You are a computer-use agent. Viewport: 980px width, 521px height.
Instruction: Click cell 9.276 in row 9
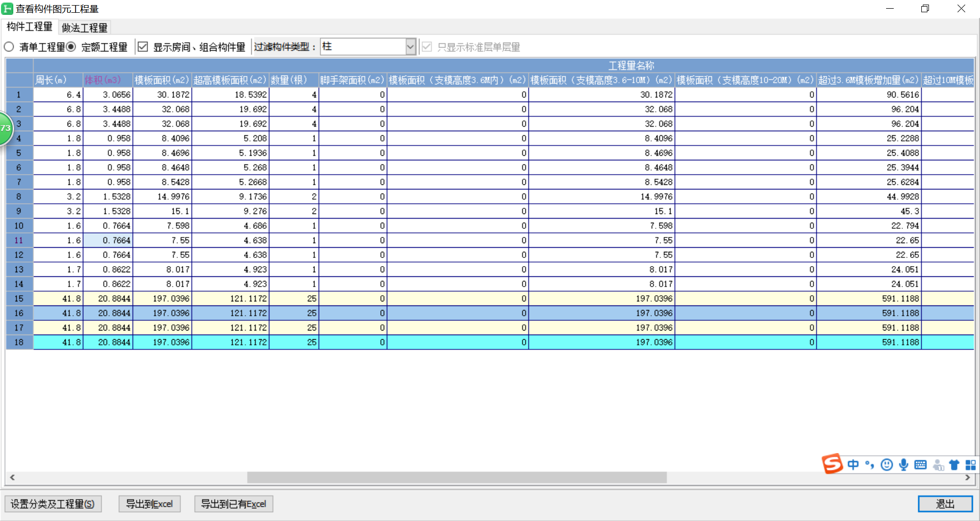[x=230, y=211]
